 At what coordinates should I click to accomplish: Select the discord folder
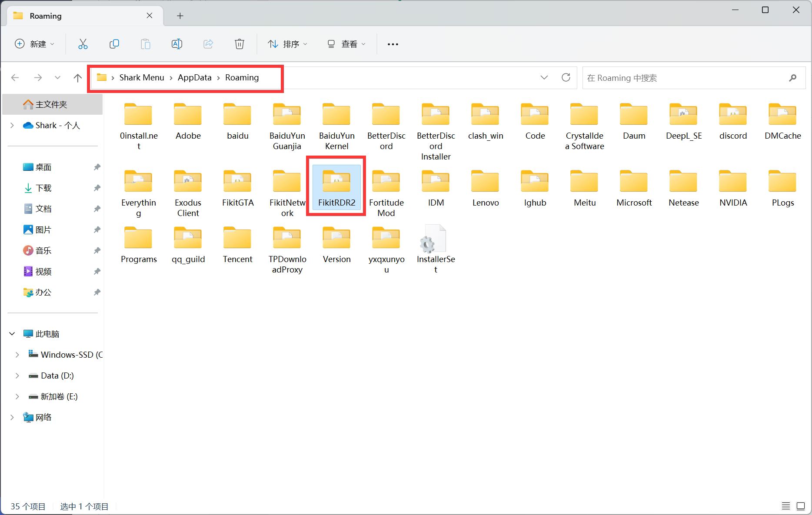coord(733,122)
